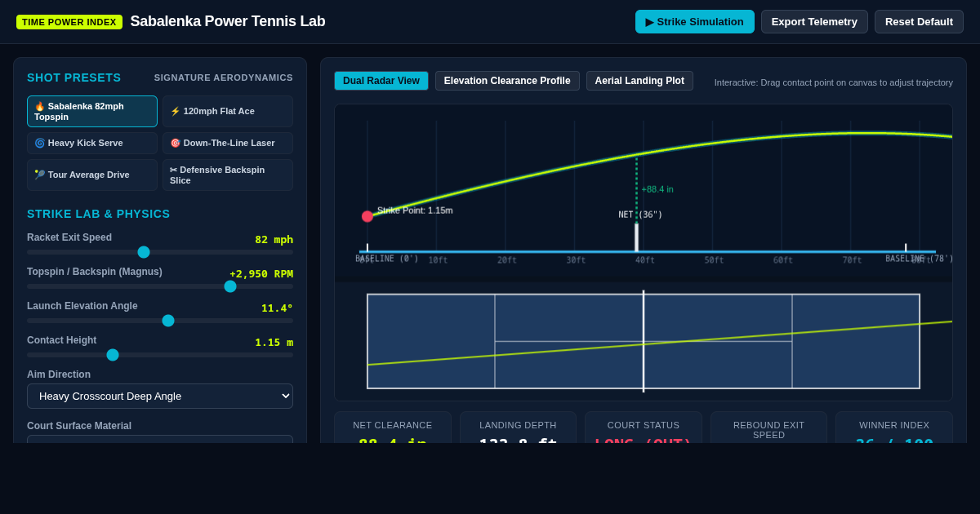Open the Court Surface Material dropdown
This screenshot has width=980, height=514.
pyautogui.click(x=160, y=439)
